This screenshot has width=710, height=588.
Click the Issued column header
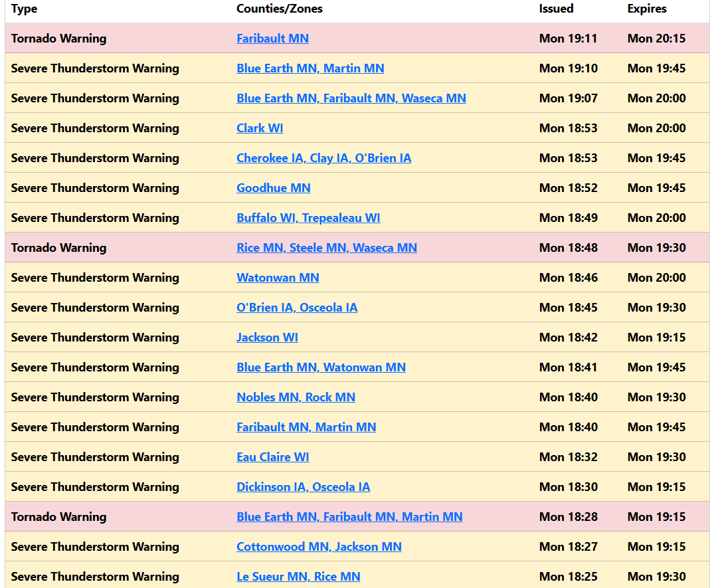(x=556, y=9)
